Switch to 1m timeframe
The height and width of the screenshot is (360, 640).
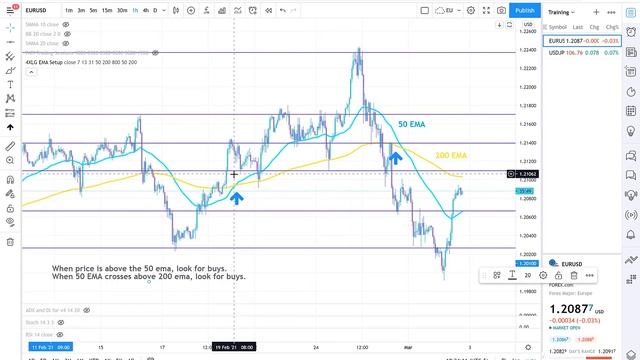69,11
